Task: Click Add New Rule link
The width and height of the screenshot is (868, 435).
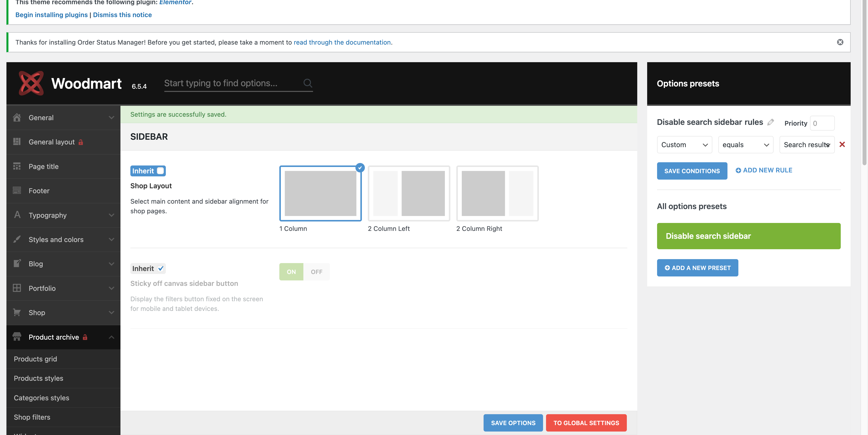Action: pyautogui.click(x=764, y=170)
